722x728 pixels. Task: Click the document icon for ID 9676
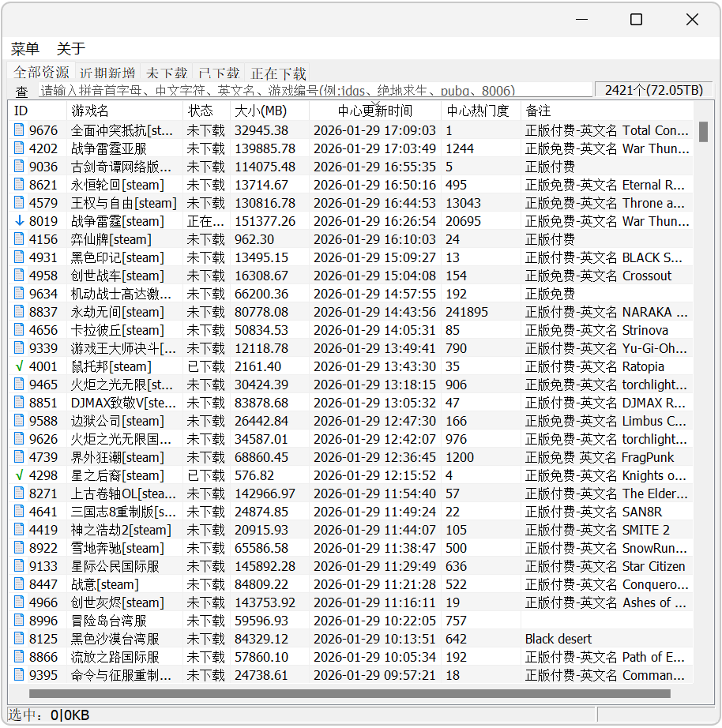(x=19, y=130)
